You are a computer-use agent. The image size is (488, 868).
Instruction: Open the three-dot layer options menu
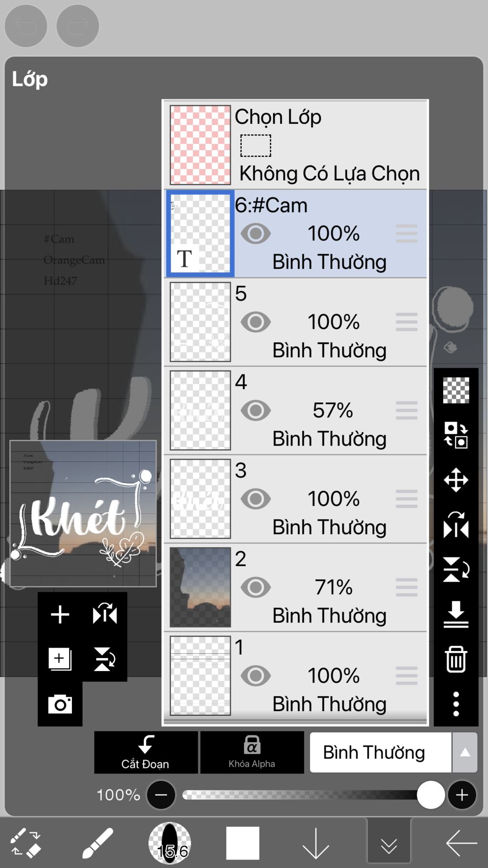pyautogui.click(x=456, y=704)
